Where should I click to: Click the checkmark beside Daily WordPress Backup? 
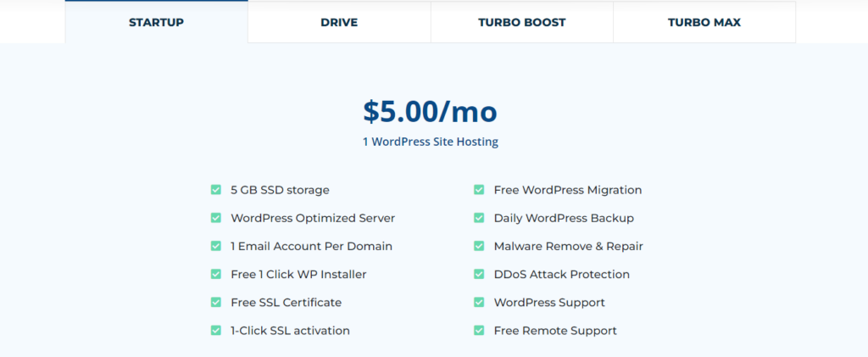(479, 218)
